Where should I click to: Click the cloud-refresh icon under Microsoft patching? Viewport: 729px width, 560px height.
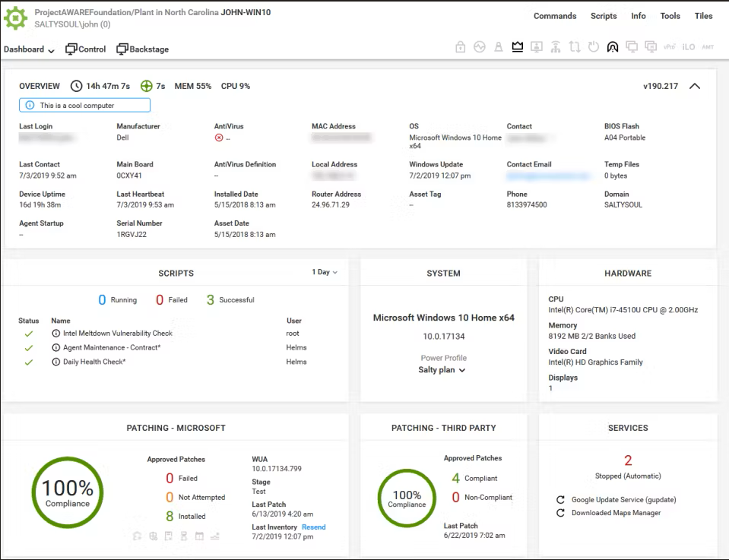[x=137, y=536]
